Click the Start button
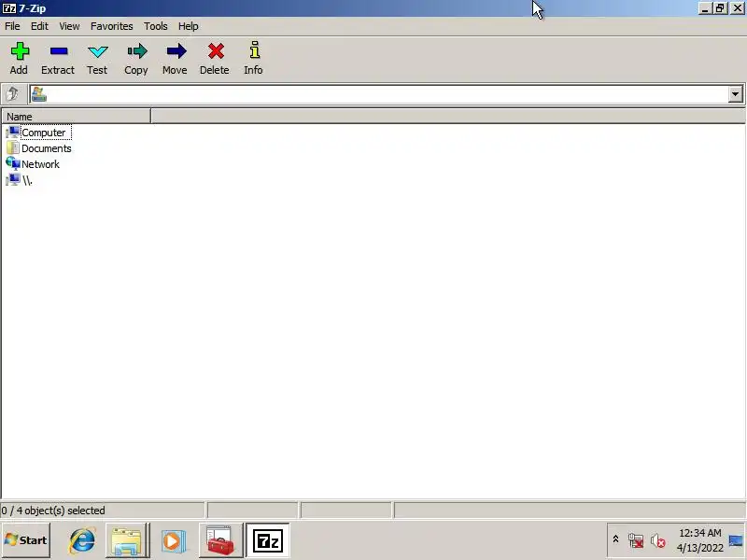The height and width of the screenshot is (560, 747). (x=26, y=540)
